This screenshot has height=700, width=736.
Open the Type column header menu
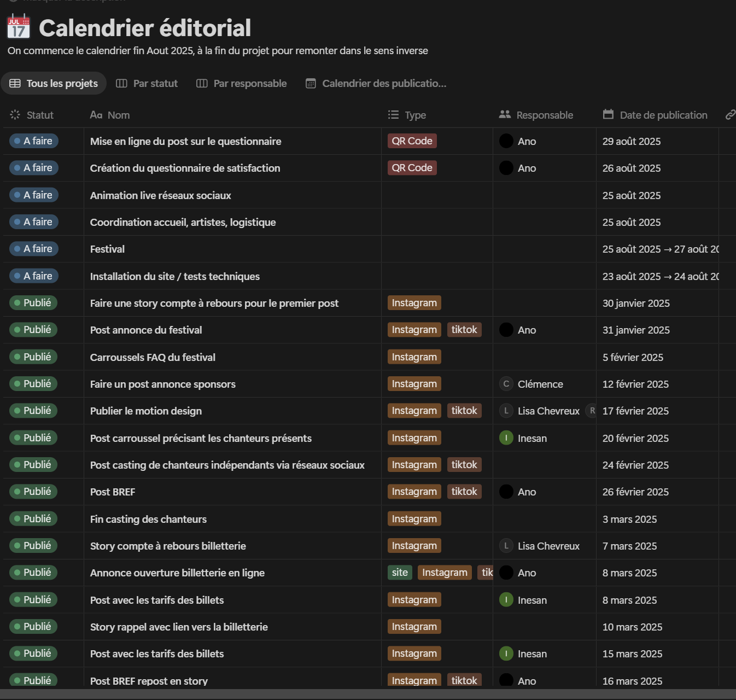415,115
